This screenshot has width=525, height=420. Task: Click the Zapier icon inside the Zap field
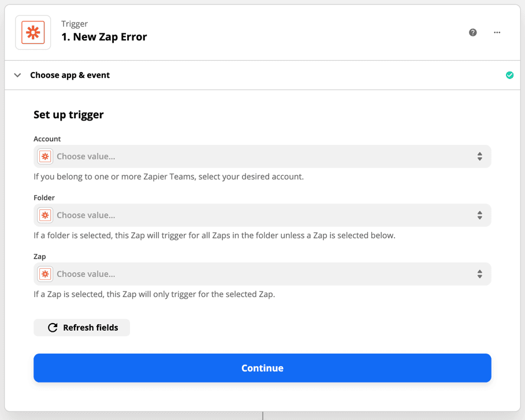(x=44, y=273)
